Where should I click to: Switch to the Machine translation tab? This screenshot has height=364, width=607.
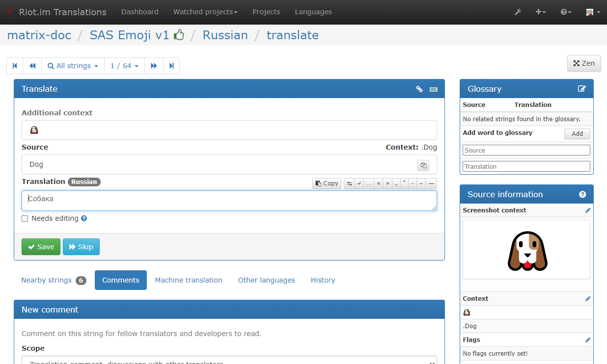point(189,280)
